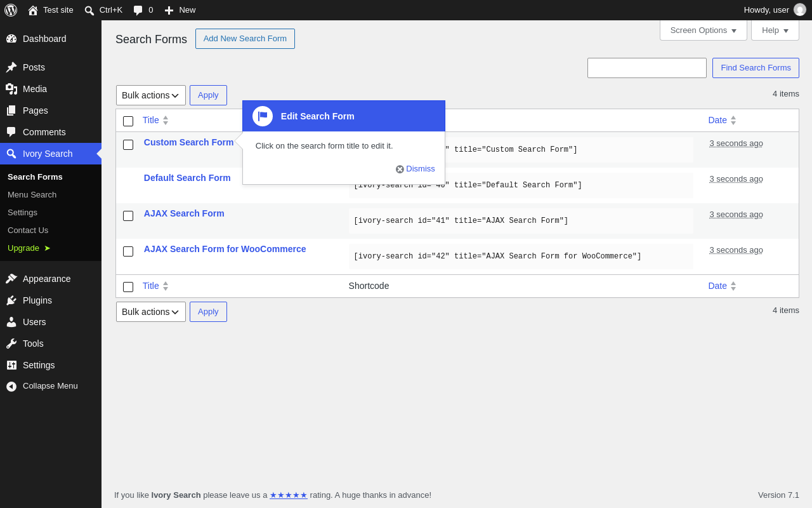Open top Bulk actions dropdown
Screen dimensions: 812x508
click(151, 95)
